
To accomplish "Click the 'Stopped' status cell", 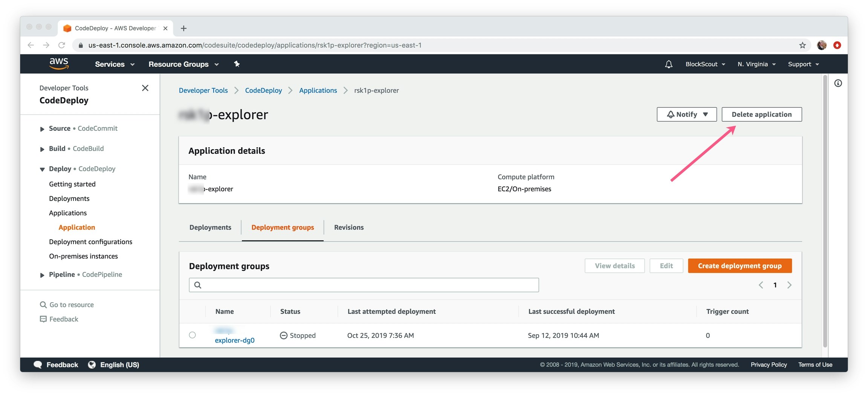I will (x=298, y=335).
